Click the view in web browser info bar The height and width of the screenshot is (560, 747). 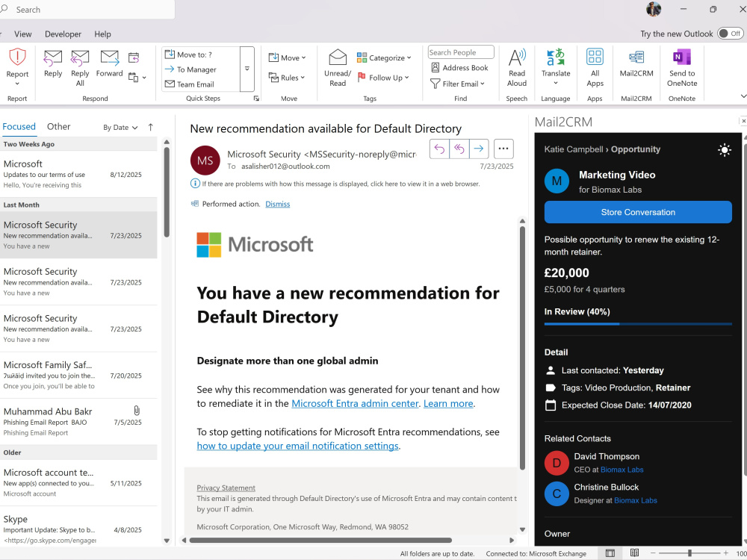[335, 184]
